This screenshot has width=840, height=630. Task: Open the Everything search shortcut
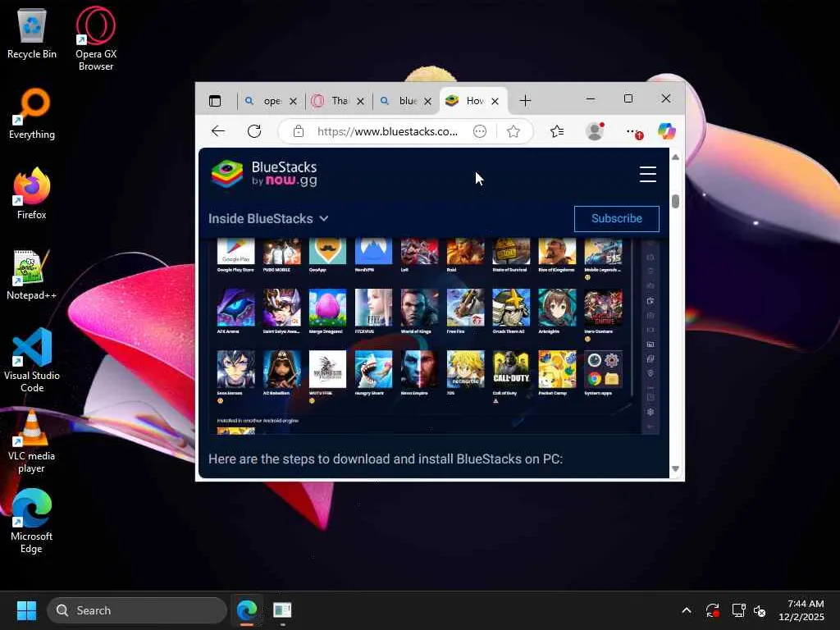click(x=32, y=113)
